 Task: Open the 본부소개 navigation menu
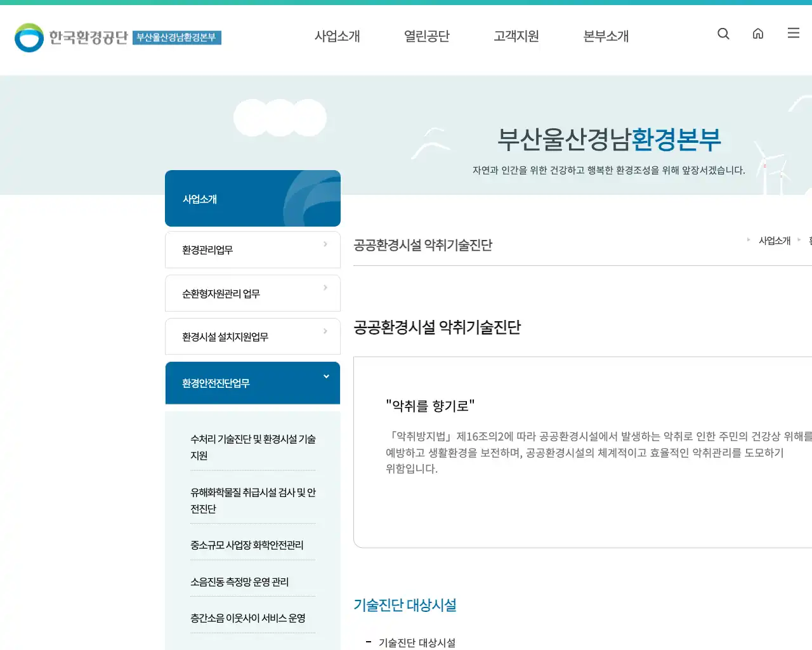[605, 36]
